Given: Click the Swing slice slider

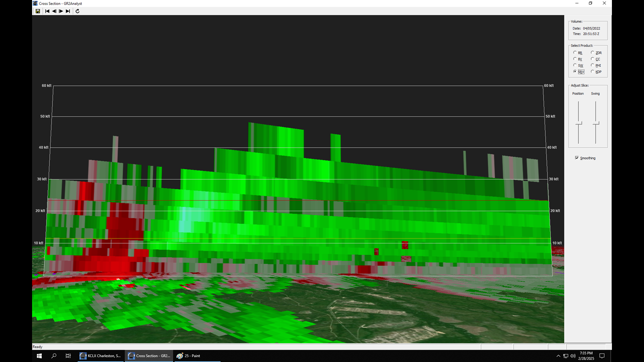Looking at the screenshot, I should click(x=596, y=123).
